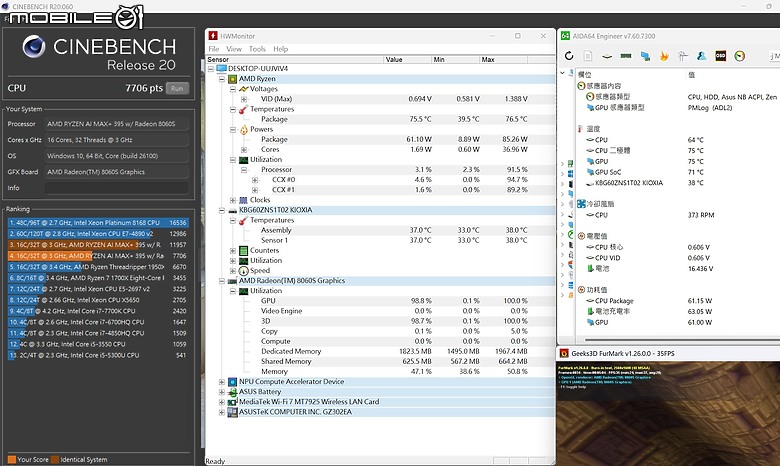Viewport: 780px width, 466px height.
Task: Click ASUSTeK COMPUTER INC. motherboard icon
Action: 232,412
